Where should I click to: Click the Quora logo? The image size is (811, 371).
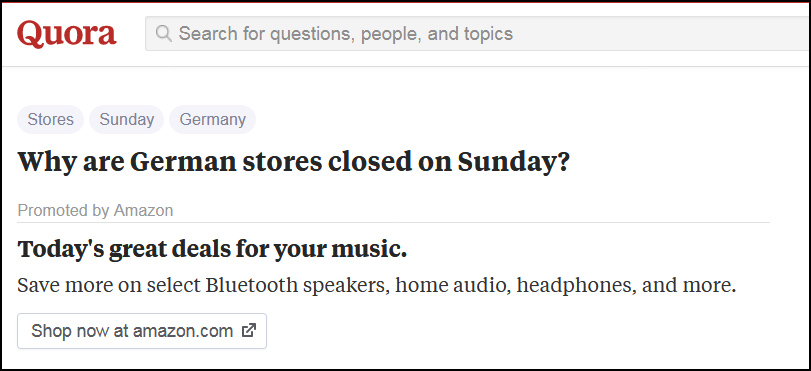[67, 34]
